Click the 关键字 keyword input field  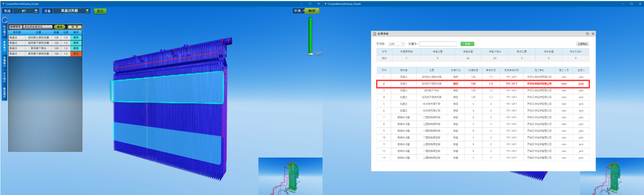click(438, 44)
